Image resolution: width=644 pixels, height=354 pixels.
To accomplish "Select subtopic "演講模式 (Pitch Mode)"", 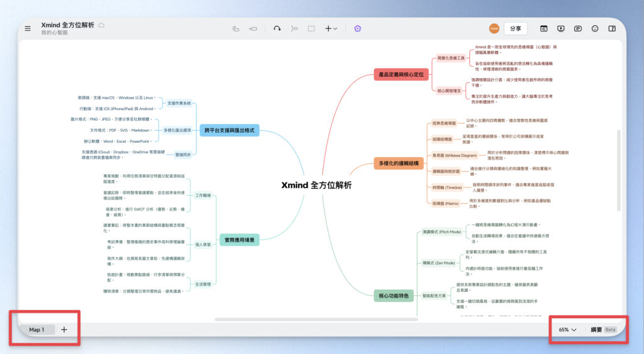I will click(442, 232).
